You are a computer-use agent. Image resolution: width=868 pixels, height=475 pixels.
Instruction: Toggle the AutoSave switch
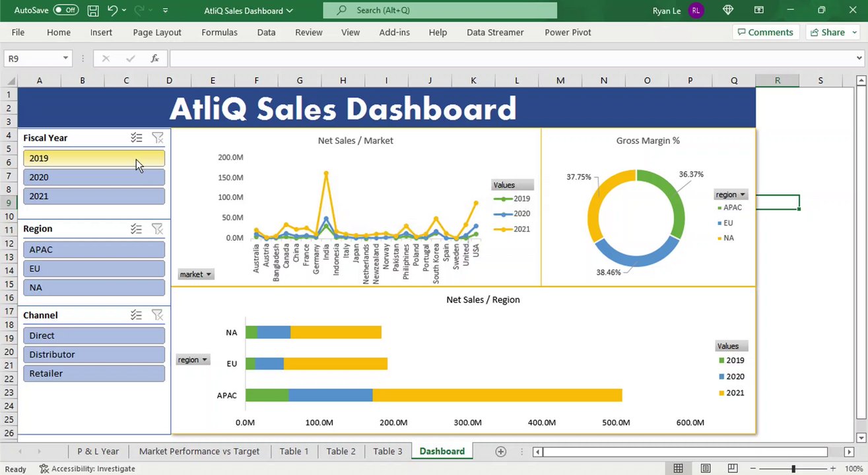[x=66, y=11]
